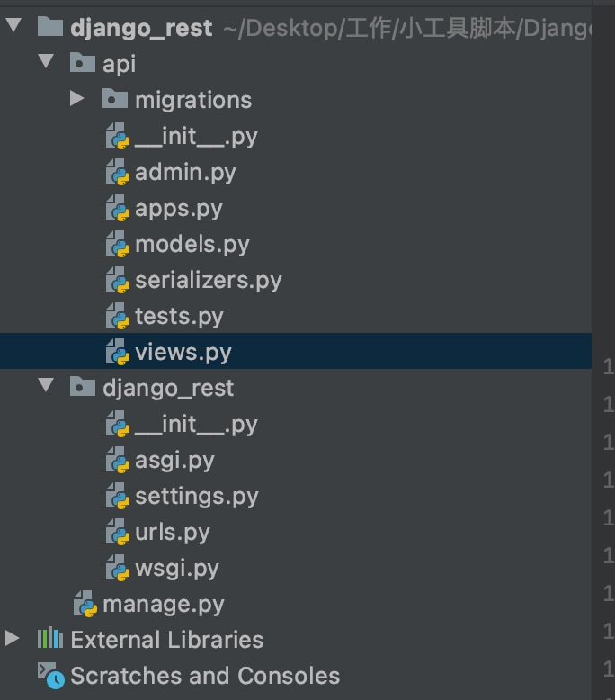Open the tests.py file
Viewport: 615px width, 700px height.
click(179, 316)
